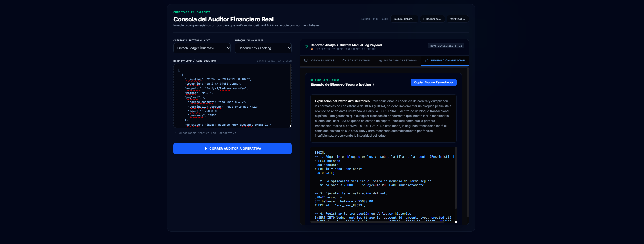Viewport: 644px width, 244px height.
Task: Click the padlock icon on Remediación Mutación
Action: (426, 60)
